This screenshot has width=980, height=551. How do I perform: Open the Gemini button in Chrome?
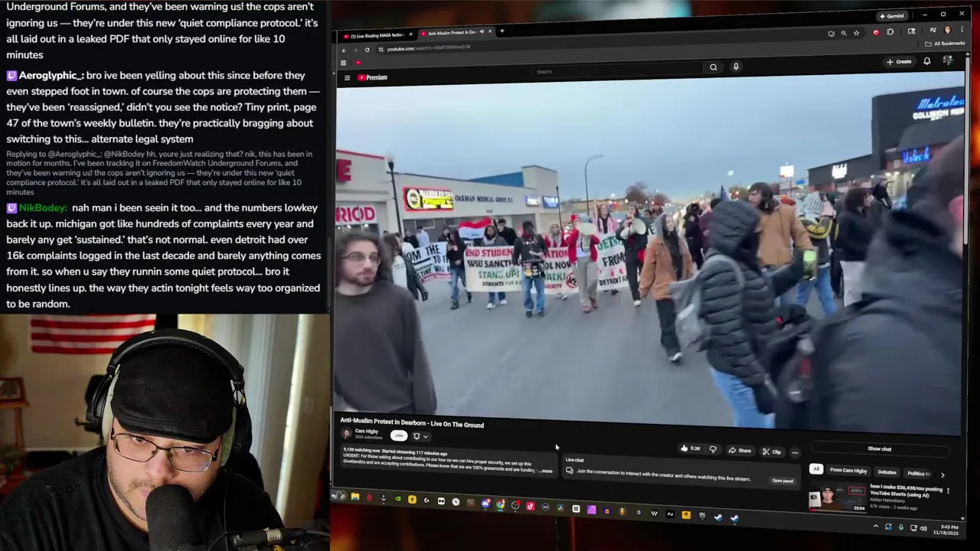(893, 15)
